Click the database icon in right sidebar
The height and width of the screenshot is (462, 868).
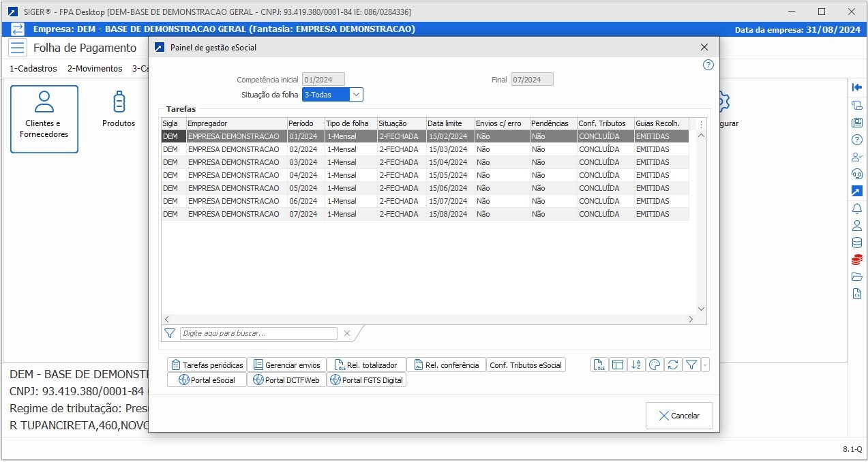tap(857, 243)
